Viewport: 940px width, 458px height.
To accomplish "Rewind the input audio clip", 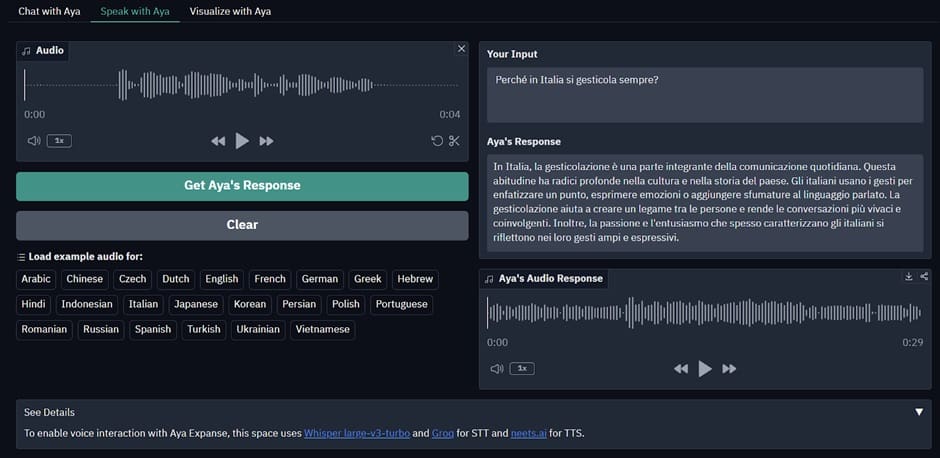I will tap(218, 141).
